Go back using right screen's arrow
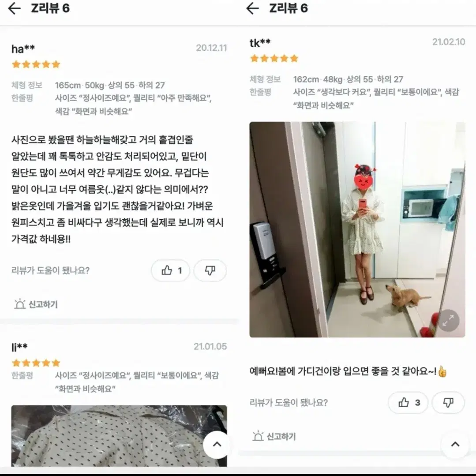476x476 pixels. click(x=252, y=8)
